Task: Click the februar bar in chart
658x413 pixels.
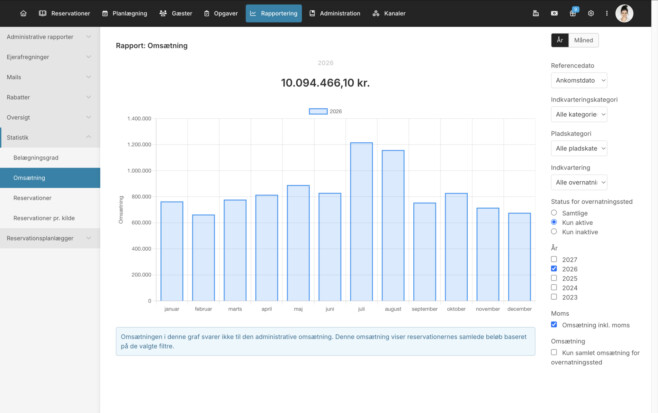Action: tap(204, 258)
